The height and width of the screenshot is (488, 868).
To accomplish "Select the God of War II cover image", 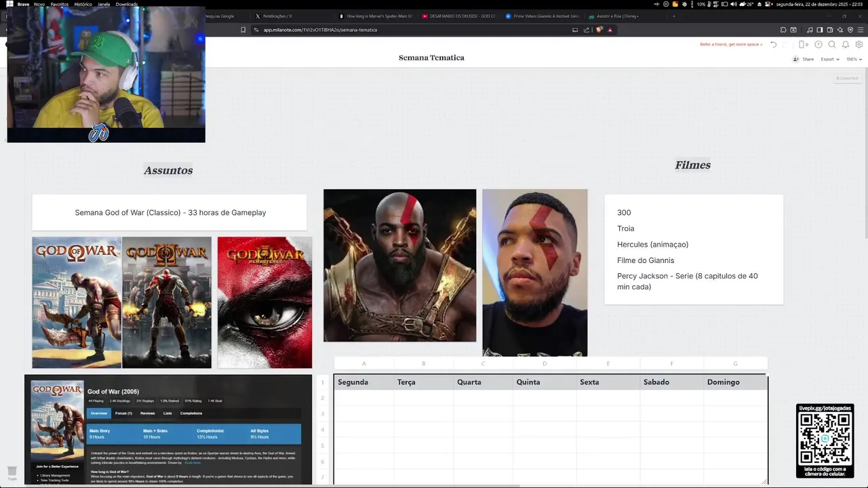I will point(167,302).
